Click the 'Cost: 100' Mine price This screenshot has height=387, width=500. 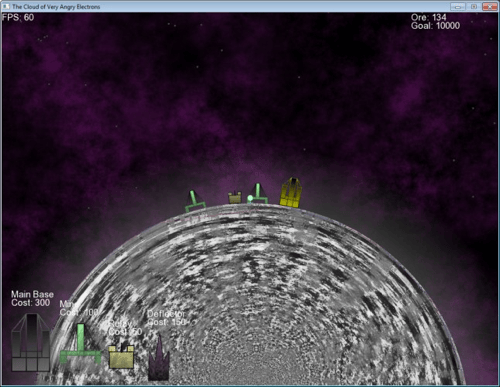79,312
